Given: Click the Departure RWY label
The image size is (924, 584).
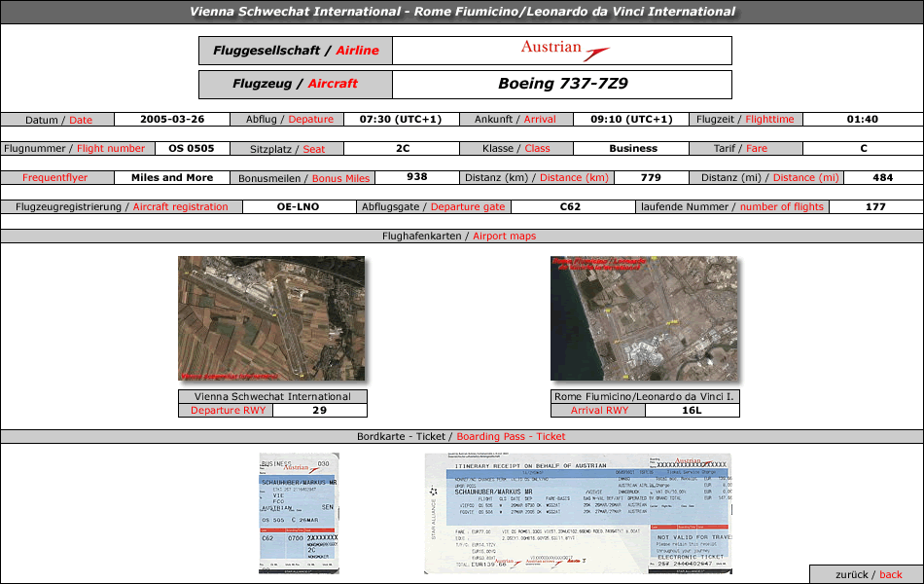Looking at the screenshot, I should click(228, 410).
